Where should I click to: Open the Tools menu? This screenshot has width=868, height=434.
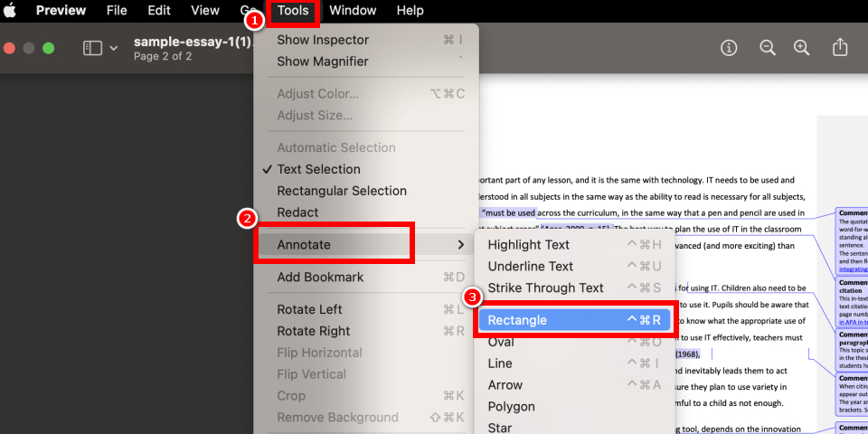click(x=293, y=11)
